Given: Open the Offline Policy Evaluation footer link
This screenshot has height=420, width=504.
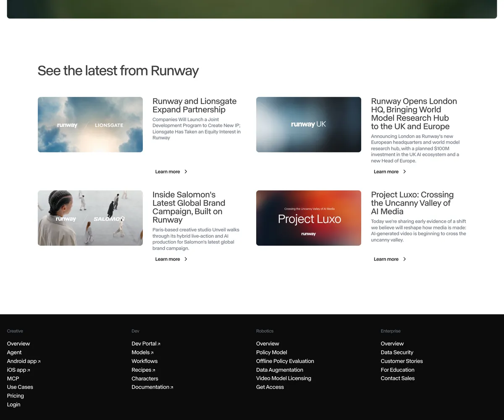Looking at the screenshot, I should 285,361.
